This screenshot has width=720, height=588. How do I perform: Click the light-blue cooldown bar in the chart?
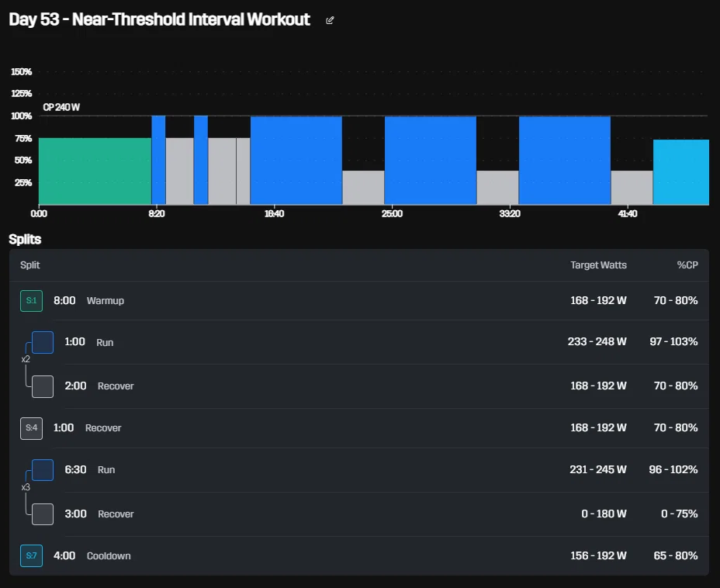(x=681, y=172)
